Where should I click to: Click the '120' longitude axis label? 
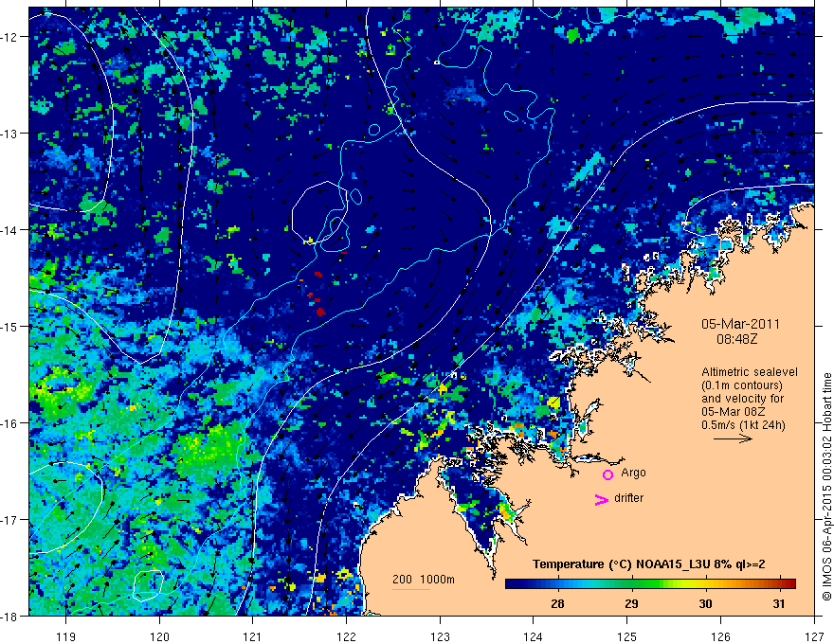[x=159, y=636]
